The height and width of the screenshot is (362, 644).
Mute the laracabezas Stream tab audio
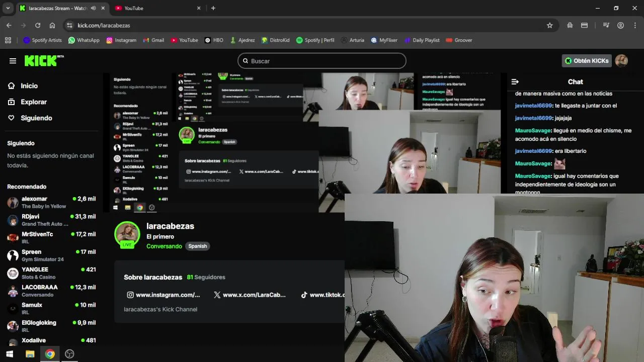pos(93,8)
